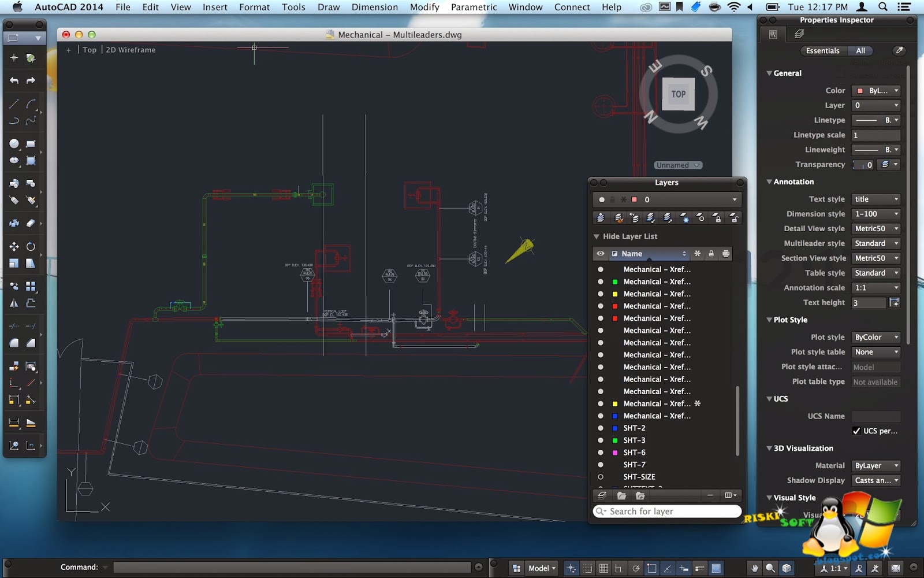The image size is (924, 578).
Task: Open current layer dropdown in Layers panel
Action: (x=667, y=199)
